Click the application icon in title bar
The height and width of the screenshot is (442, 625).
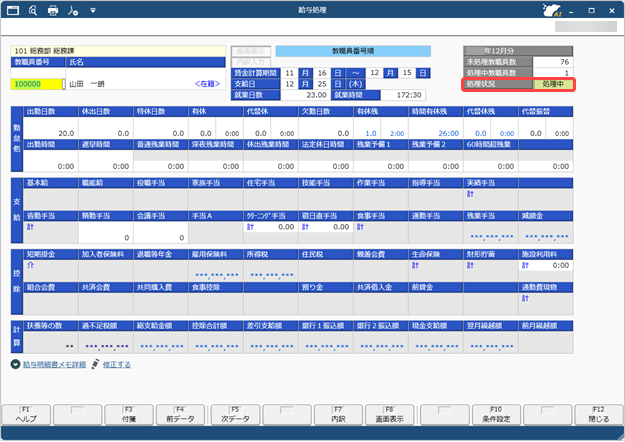coord(13,12)
